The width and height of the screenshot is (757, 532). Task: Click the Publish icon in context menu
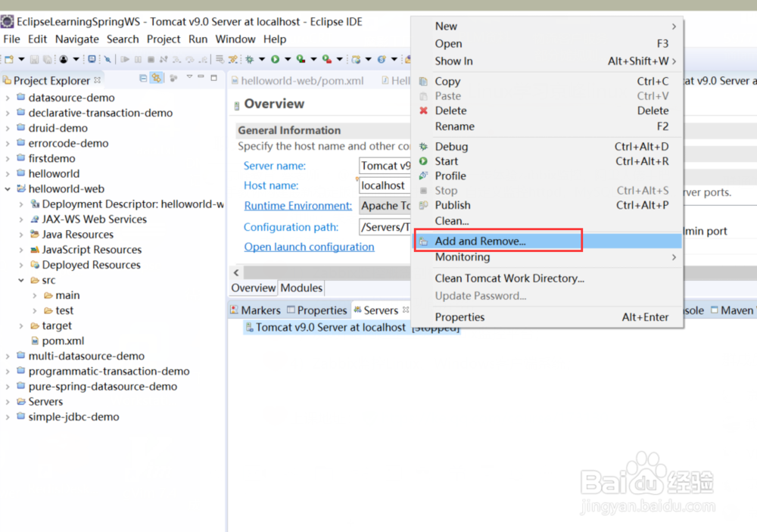(423, 205)
